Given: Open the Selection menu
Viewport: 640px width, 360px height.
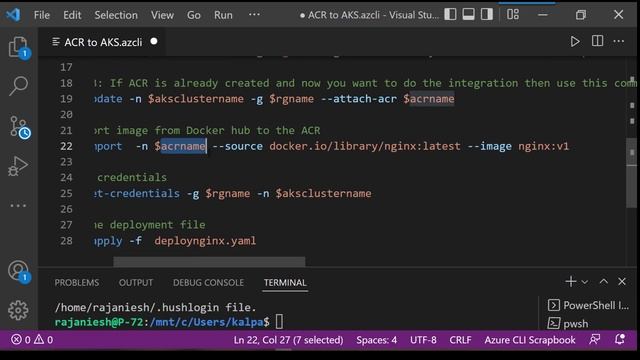Looking at the screenshot, I should click(116, 15).
